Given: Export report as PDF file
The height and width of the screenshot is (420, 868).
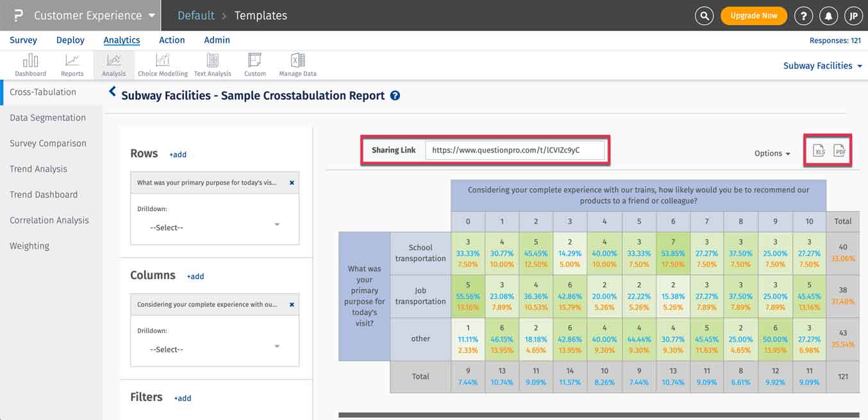Looking at the screenshot, I should pyautogui.click(x=839, y=151).
